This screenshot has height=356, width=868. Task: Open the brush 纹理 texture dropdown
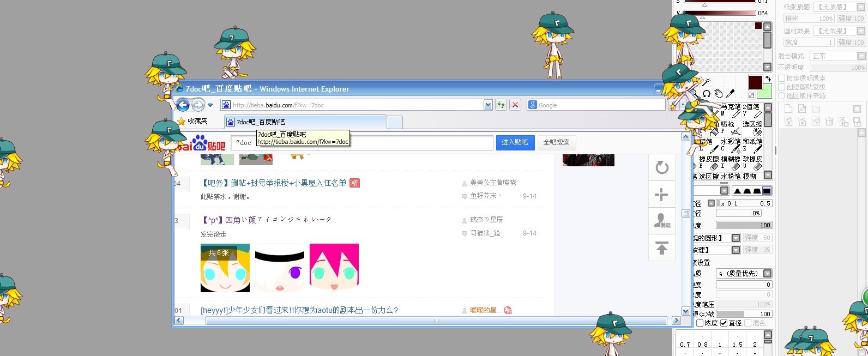736,250
